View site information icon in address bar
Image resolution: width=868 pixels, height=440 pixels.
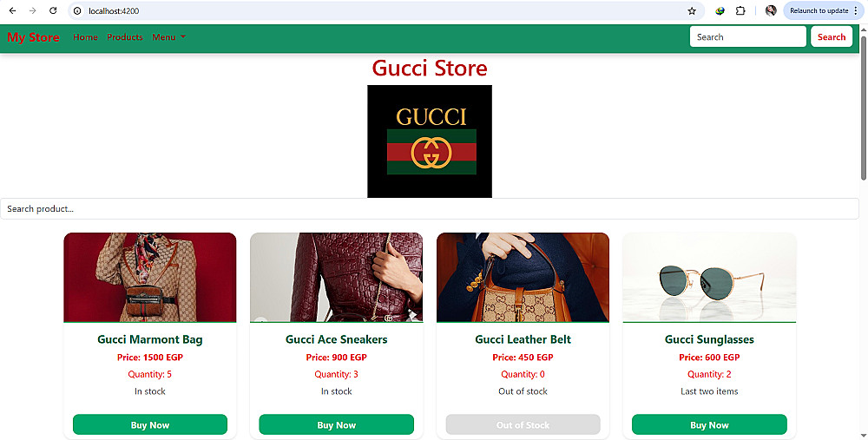(x=77, y=10)
